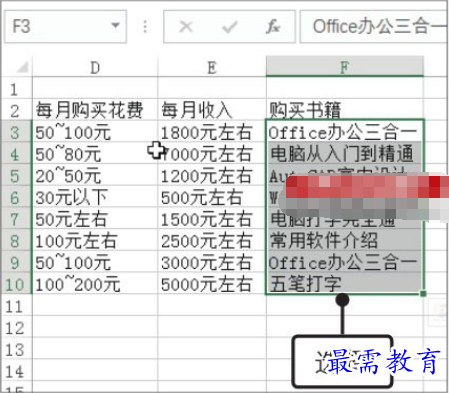The height and width of the screenshot is (393, 449).
Task: Open the Name Box dropdown arrow
Action: click(x=115, y=25)
